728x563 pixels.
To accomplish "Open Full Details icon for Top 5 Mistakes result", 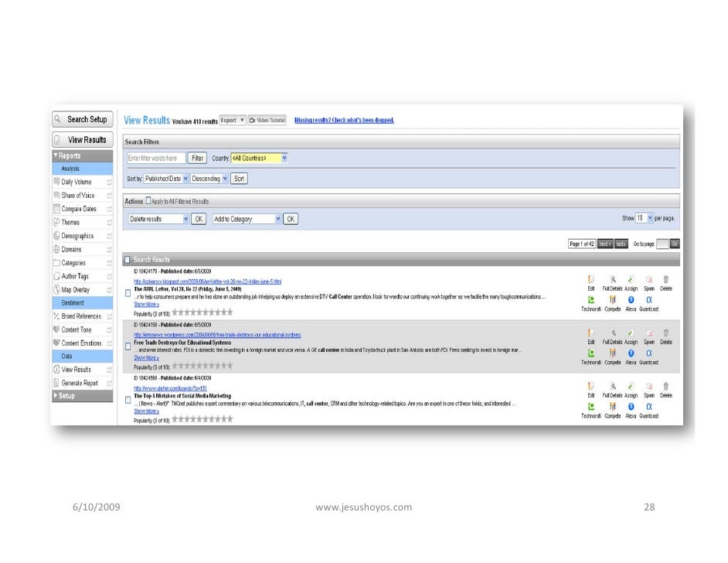I will 613,386.
